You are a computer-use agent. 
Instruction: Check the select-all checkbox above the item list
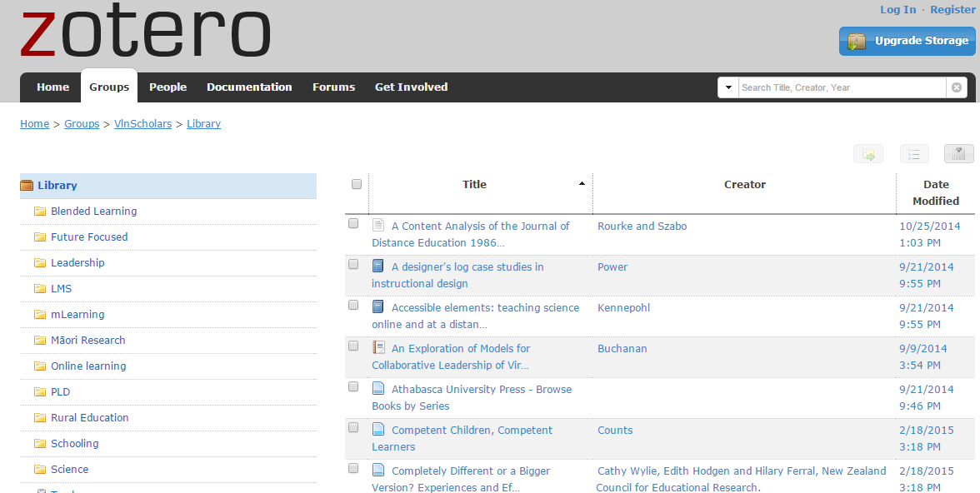356,182
